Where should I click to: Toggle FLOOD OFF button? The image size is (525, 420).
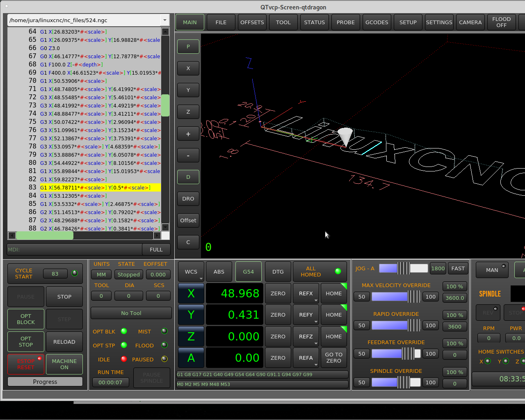(502, 22)
